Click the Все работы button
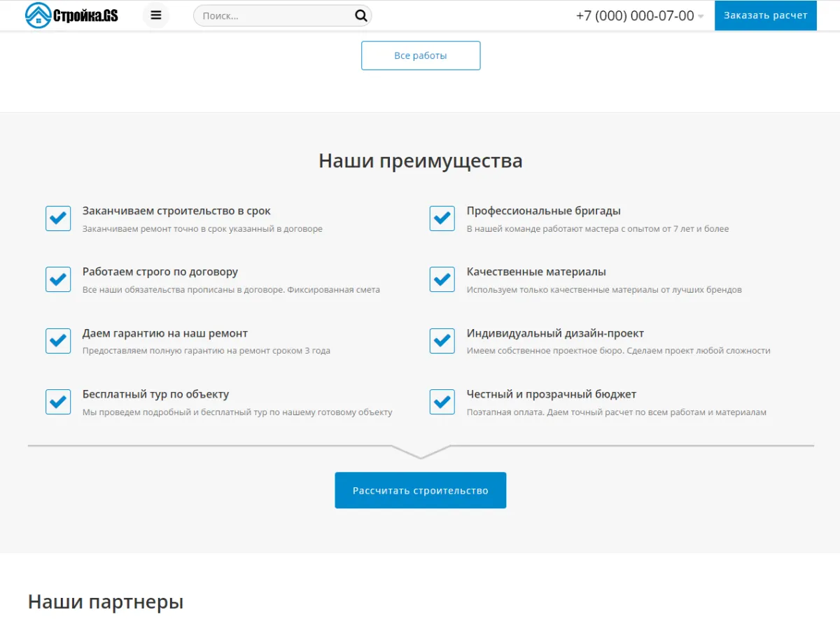840x635 pixels. 420,55
